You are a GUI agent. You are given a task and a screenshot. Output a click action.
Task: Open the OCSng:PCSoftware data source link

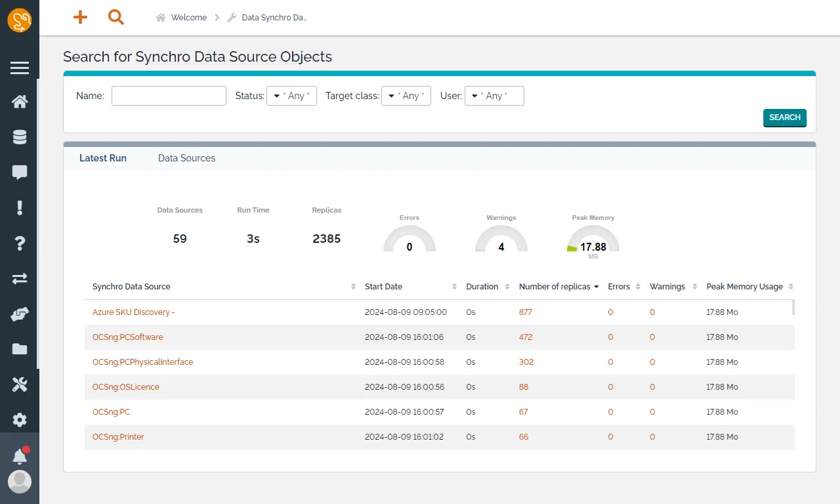(128, 337)
